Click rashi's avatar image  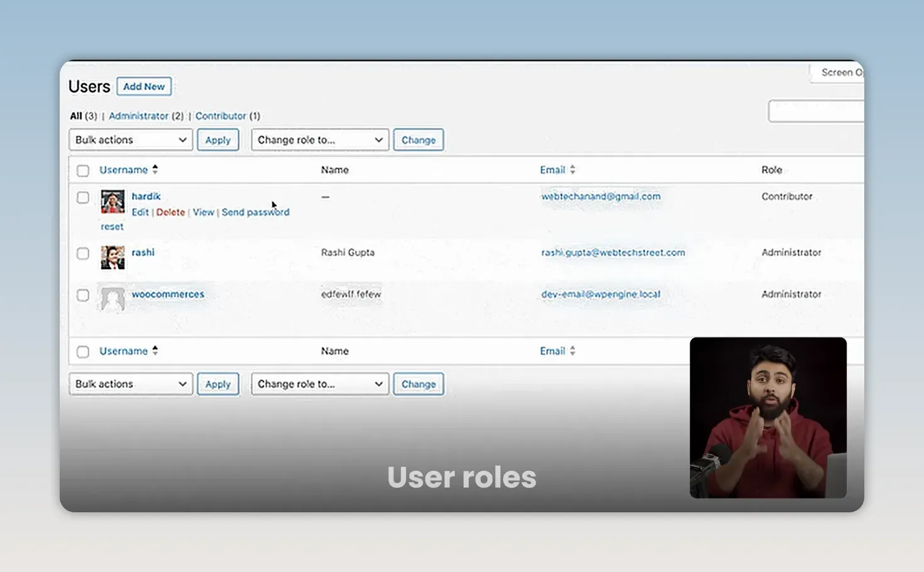click(x=113, y=258)
